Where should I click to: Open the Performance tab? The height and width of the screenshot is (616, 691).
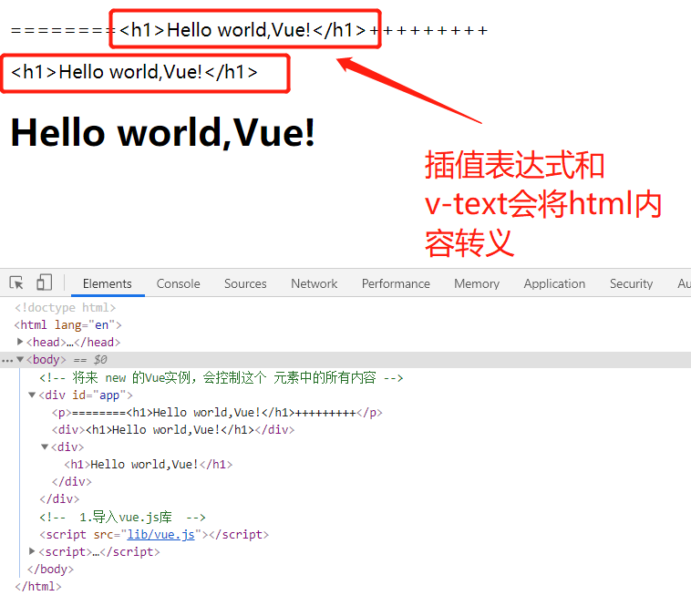pyautogui.click(x=396, y=283)
